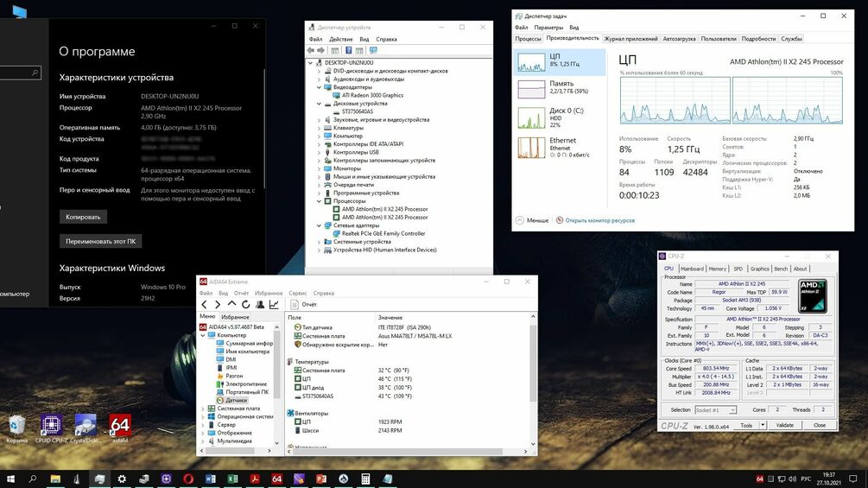Open CPUID CPU-Z desktop shortcut
This screenshot has height=488, width=868.
(51, 428)
